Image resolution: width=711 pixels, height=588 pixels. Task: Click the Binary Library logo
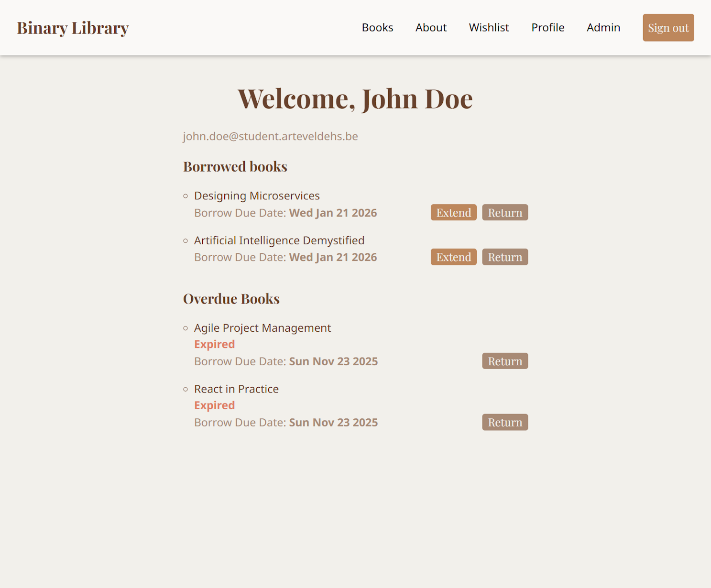tap(72, 27)
